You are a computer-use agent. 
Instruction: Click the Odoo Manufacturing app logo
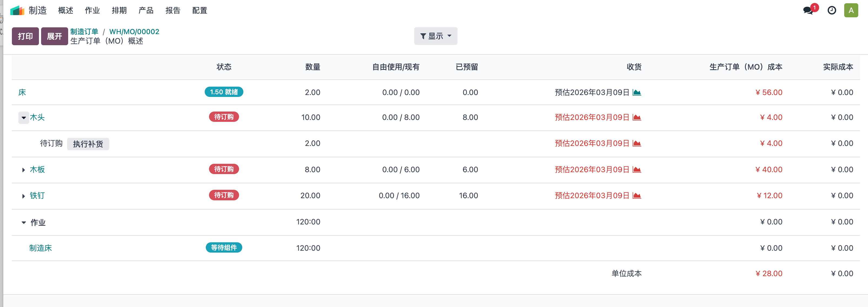17,11
